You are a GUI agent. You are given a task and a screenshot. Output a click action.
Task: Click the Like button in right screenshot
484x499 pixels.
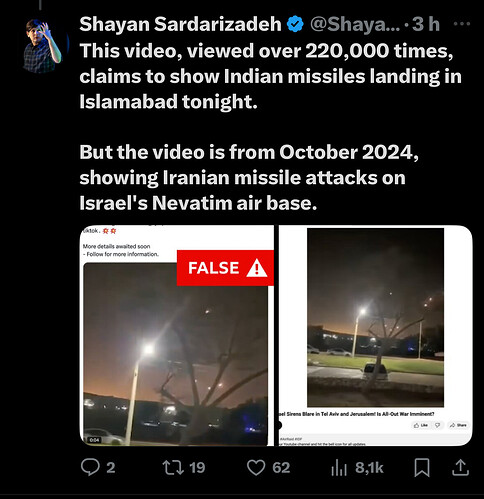(421, 425)
